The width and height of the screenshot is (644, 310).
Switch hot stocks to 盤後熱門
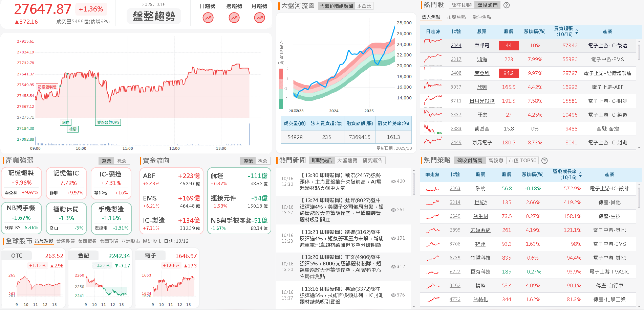click(488, 5)
